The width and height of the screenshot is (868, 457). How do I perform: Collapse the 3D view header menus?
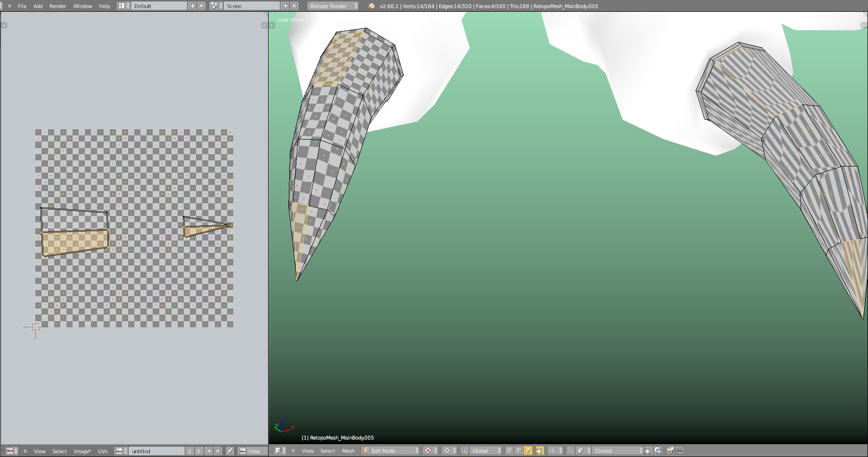[x=293, y=451]
